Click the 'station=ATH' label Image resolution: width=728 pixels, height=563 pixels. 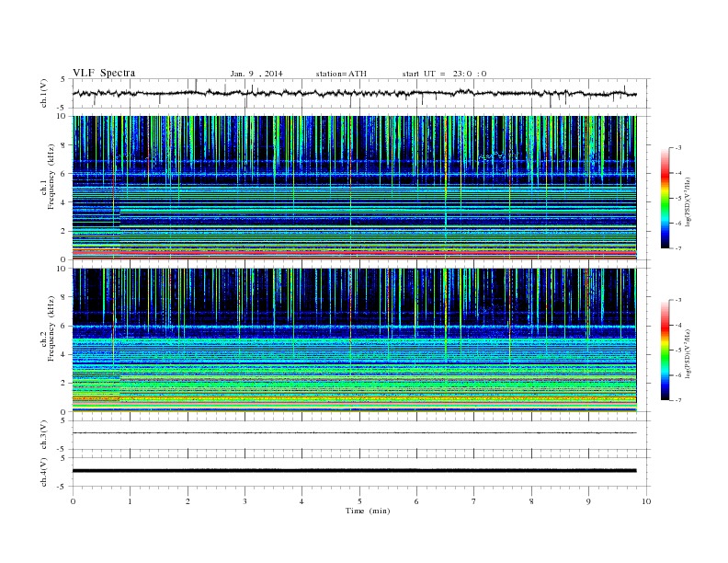pos(341,74)
